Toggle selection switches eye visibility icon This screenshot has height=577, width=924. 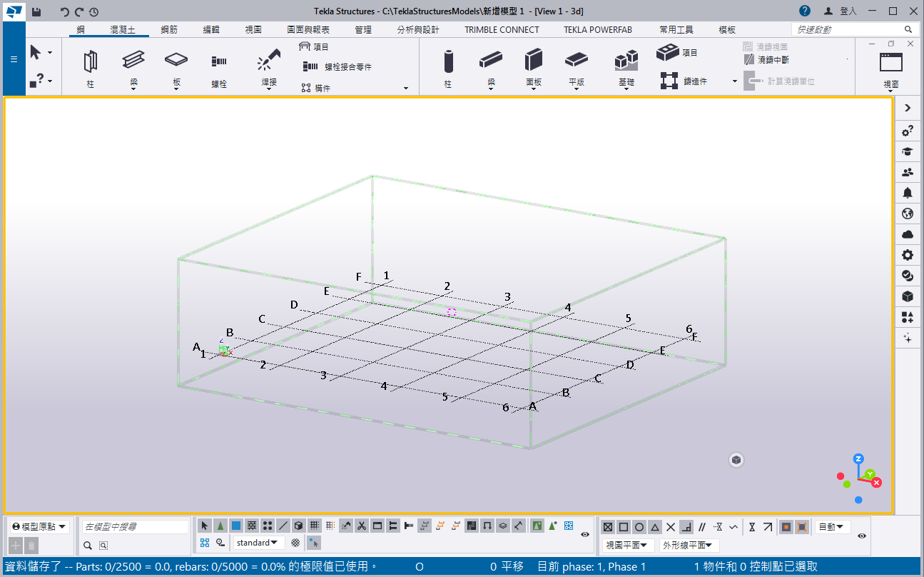click(x=585, y=534)
